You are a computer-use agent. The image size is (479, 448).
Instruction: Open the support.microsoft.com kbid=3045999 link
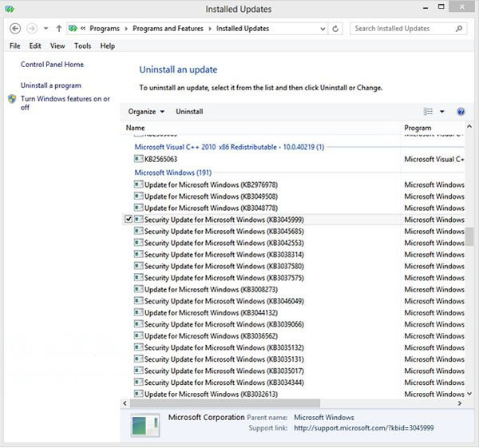363,428
